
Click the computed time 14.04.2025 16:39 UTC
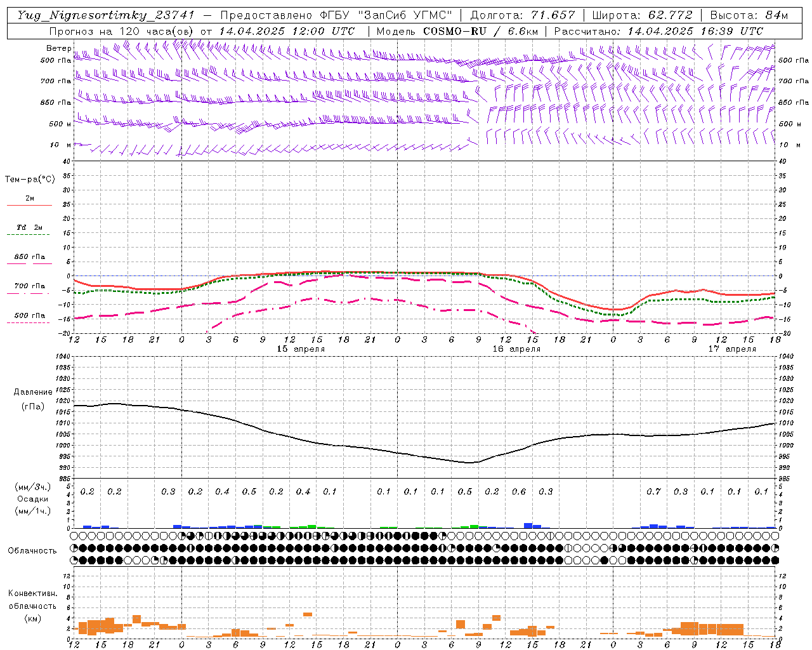click(695, 31)
